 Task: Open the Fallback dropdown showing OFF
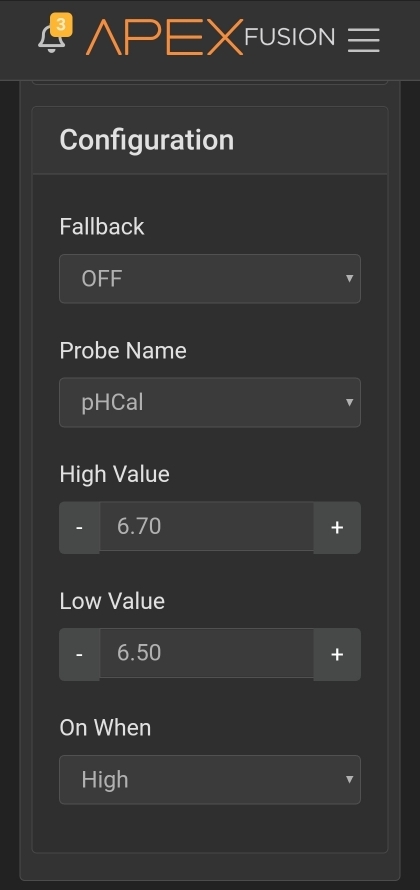[210, 279]
